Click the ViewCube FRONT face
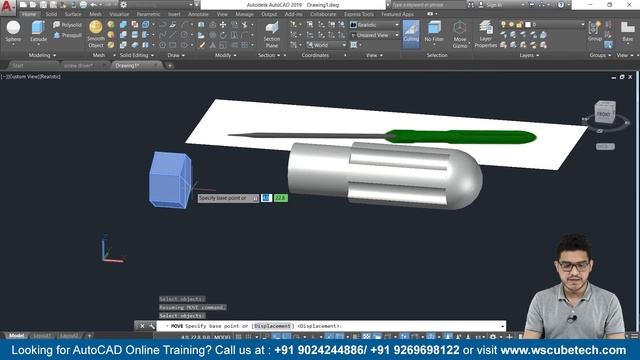Screen dimensions: 640x360 click(x=604, y=115)
